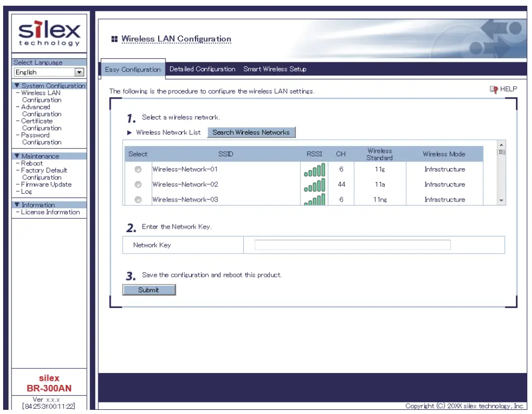Image resolution: width=532 pixels, height=414 pixels.
Task: Click the Wireless Standard column header
Action: (380, 154)
